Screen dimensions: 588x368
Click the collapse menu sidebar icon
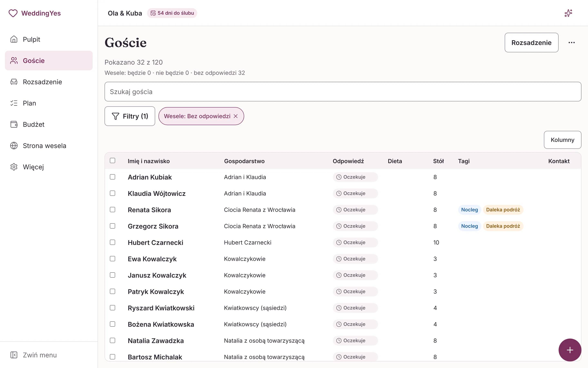coord(14,355)
